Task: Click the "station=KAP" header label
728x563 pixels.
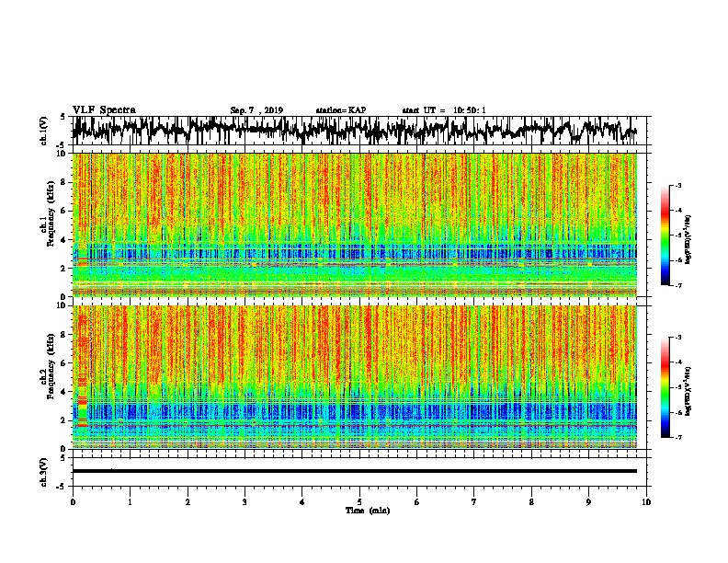Action: [341, 110]
